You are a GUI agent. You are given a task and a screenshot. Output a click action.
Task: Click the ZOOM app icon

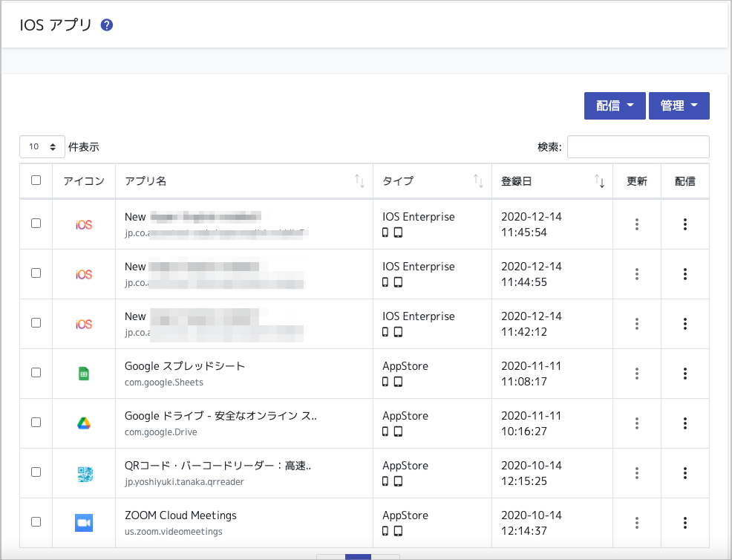tap(84, 523)
